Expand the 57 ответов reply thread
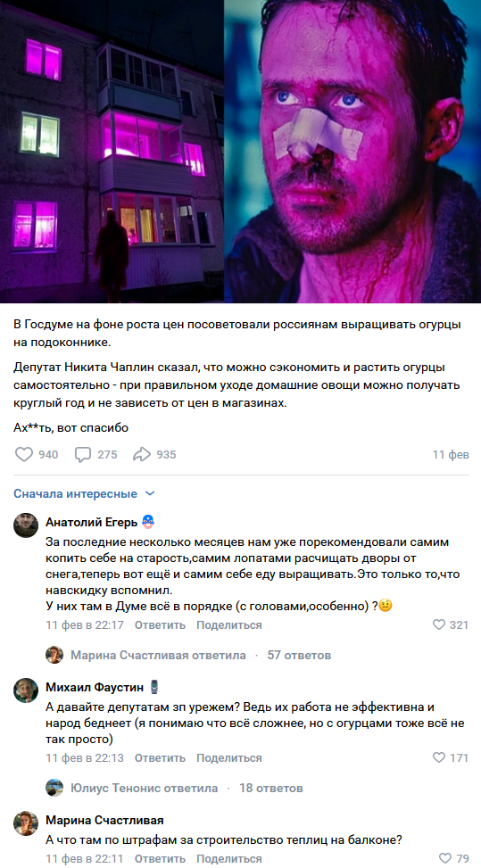This screenshot has height=868, width=481. coord(299,655)
